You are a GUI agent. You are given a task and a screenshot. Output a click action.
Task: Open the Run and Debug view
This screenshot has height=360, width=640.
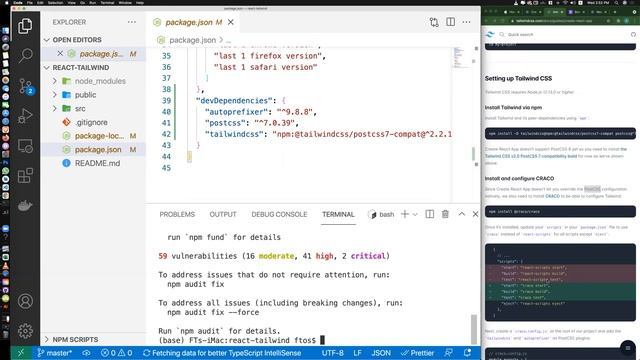[x=25, y=116]
